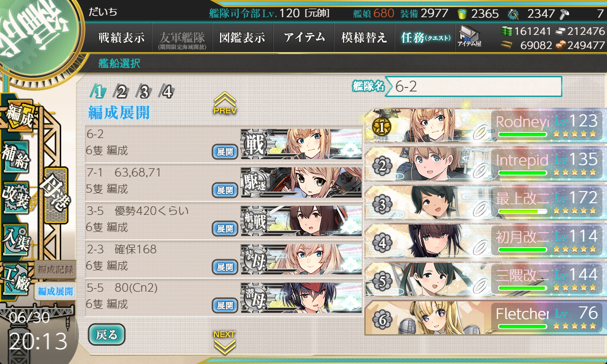This screenshot has width=607, height=364.
Task: Open the 補給 resupply sidebar icon
Action: 15,157
